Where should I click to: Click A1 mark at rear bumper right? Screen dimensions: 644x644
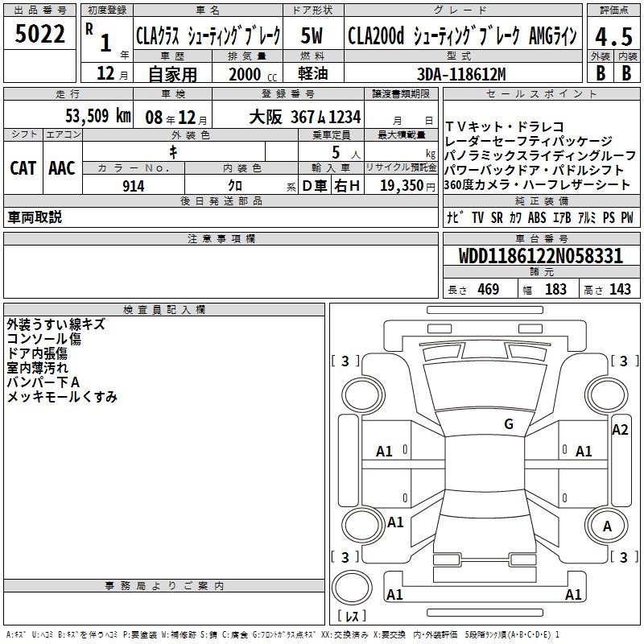click(573, 594)
